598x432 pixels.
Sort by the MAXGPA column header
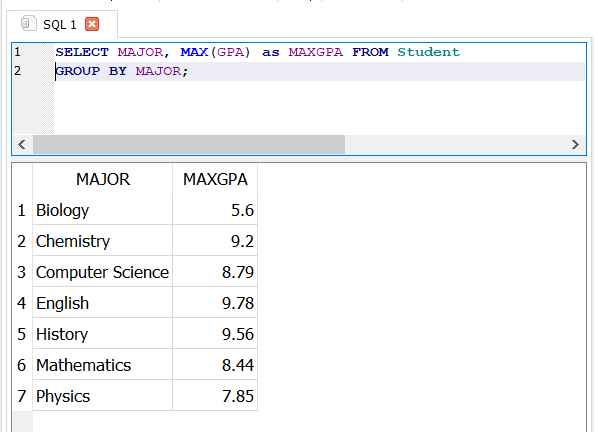click(215, 179)
